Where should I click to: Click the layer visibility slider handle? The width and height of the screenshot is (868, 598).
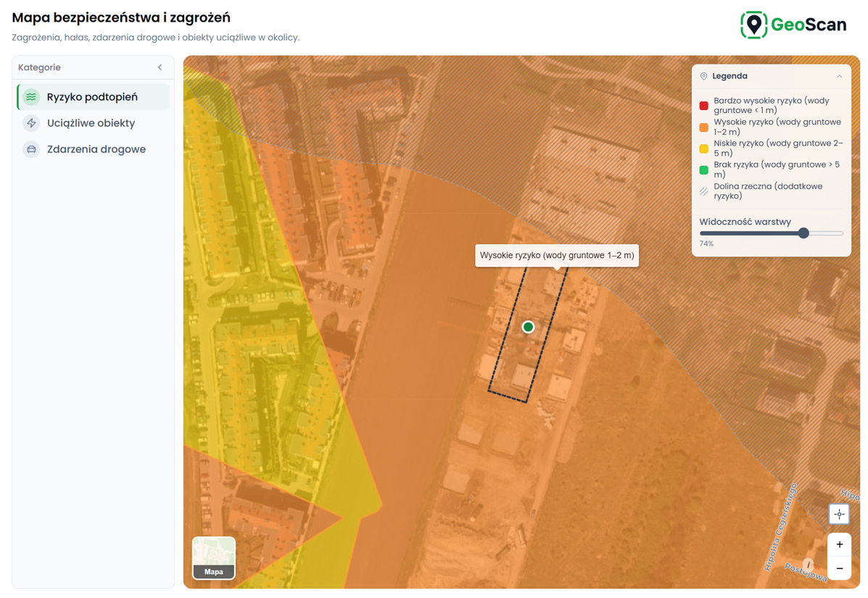[803, 233]
